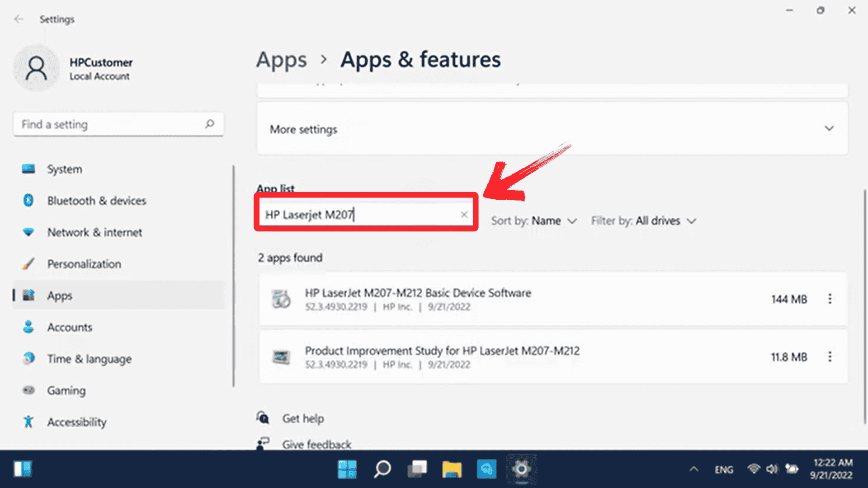Click search icon in Find a setting

[209, 124]
